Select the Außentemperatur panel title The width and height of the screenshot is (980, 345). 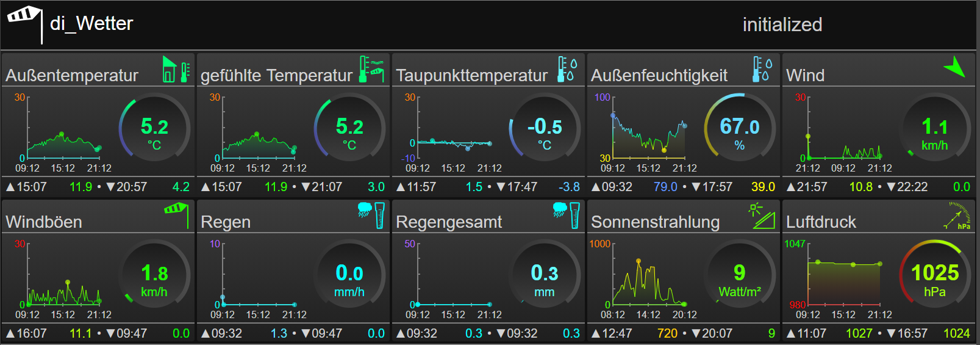[x=72, y=75]
